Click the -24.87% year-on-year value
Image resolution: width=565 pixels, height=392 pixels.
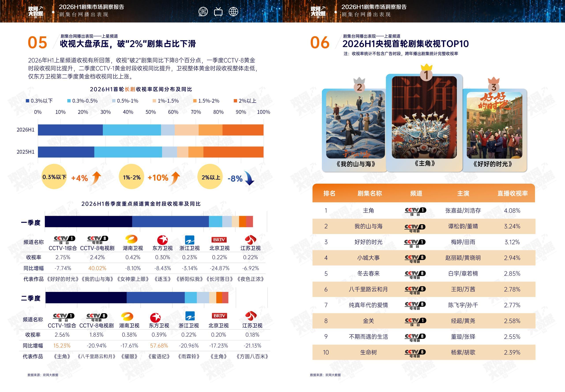click(x=220, y=268)
